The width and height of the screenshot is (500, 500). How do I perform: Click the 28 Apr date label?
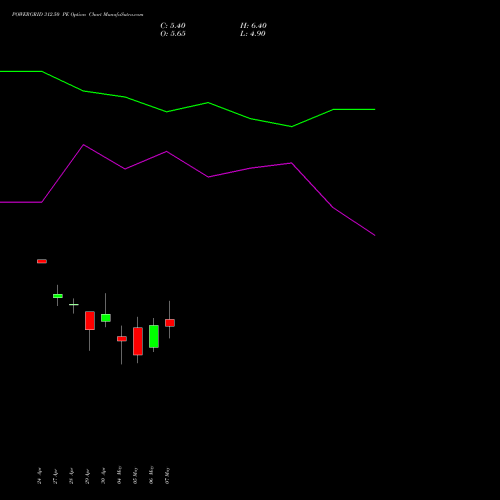[x=71, y=476]
